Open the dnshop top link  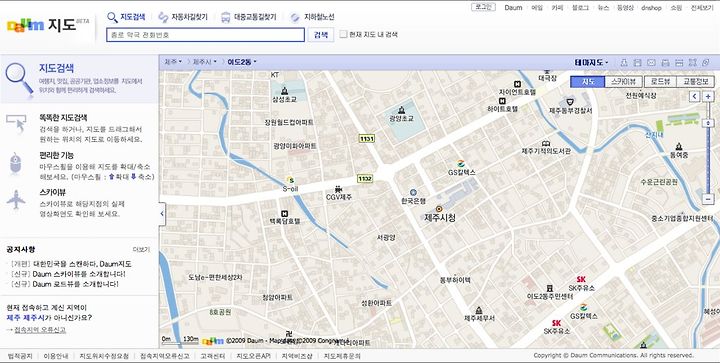point(651,8)
